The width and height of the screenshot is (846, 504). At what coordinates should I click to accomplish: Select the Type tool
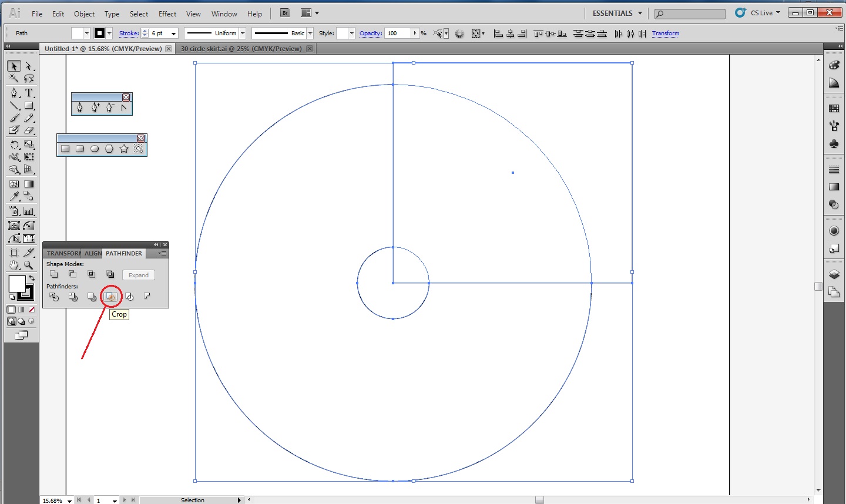click(29, 93)
